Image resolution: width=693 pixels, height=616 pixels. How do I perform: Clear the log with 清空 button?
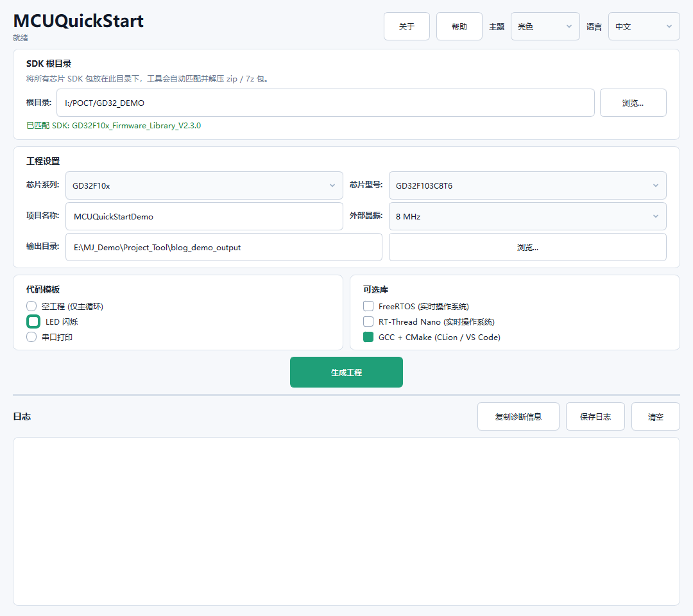click(x=655, y=416)
